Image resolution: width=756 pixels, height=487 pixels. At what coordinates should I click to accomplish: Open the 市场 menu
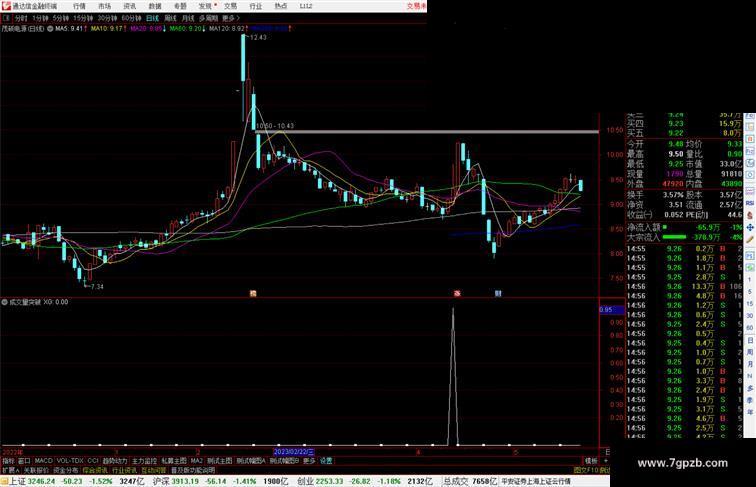coord(104,6)
